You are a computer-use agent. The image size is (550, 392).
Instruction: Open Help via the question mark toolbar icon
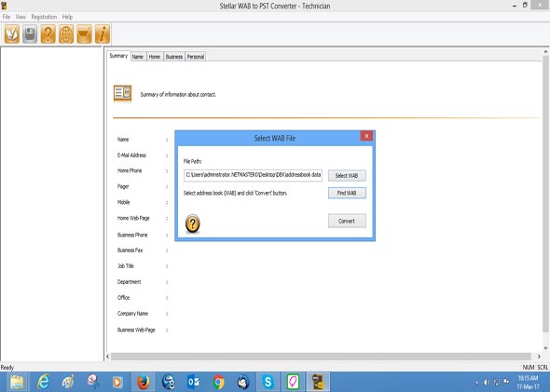(48, 34)
